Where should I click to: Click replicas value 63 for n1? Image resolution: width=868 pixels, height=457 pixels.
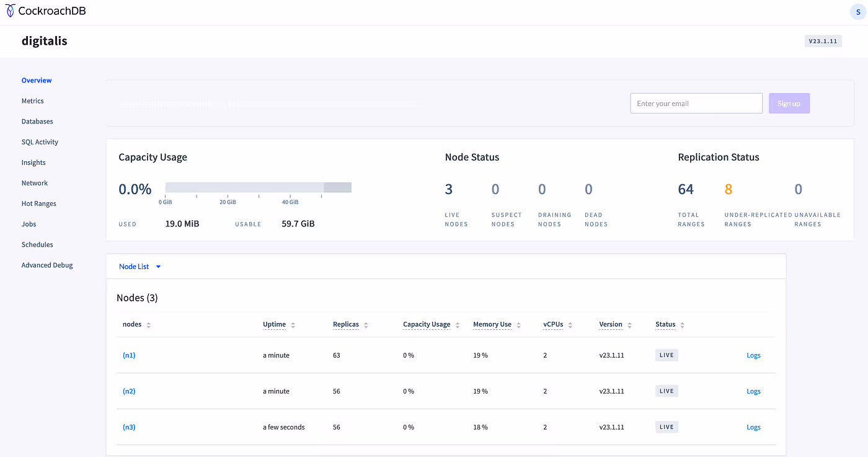coord(337,355)
